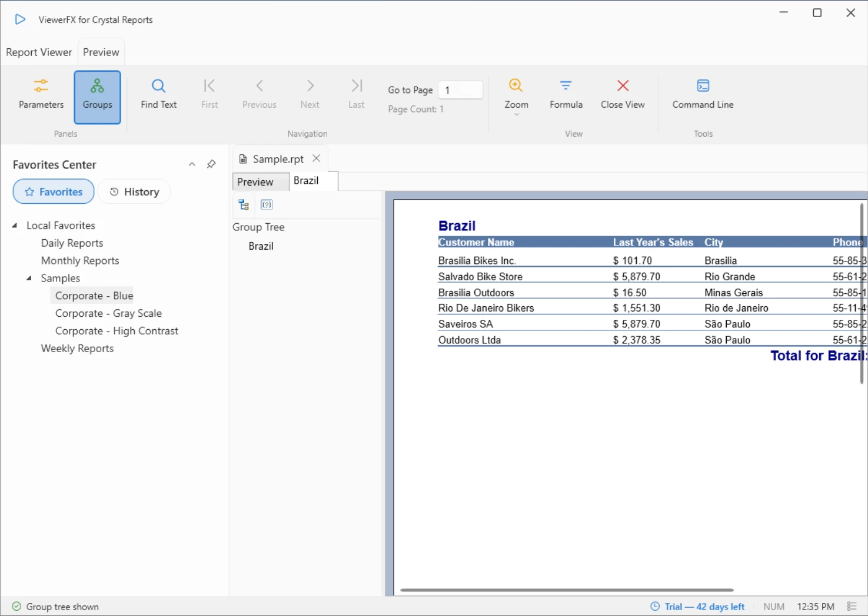Open Daily Reports favorite
This screenshot has height=616, width=868.
[x=72, y=243]
